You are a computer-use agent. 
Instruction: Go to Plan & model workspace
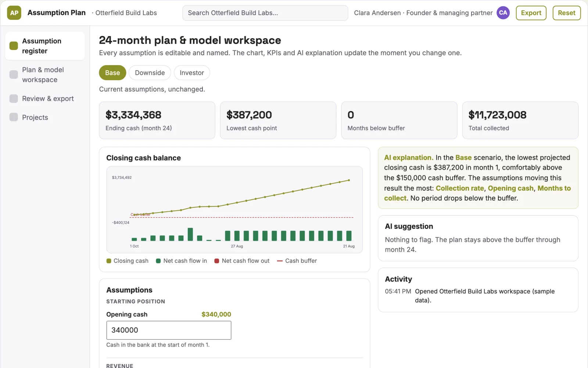tap(45, 75)
